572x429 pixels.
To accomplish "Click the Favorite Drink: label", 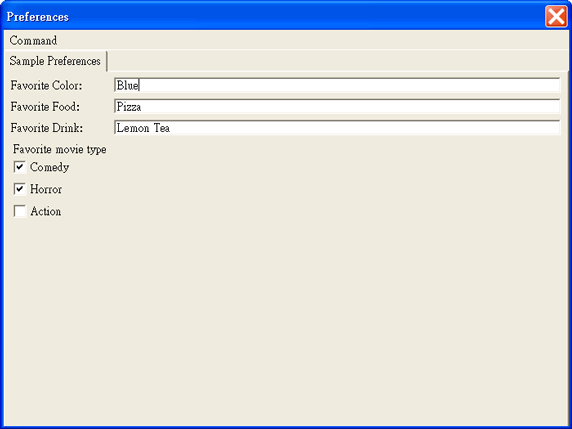I will (46, 128).
